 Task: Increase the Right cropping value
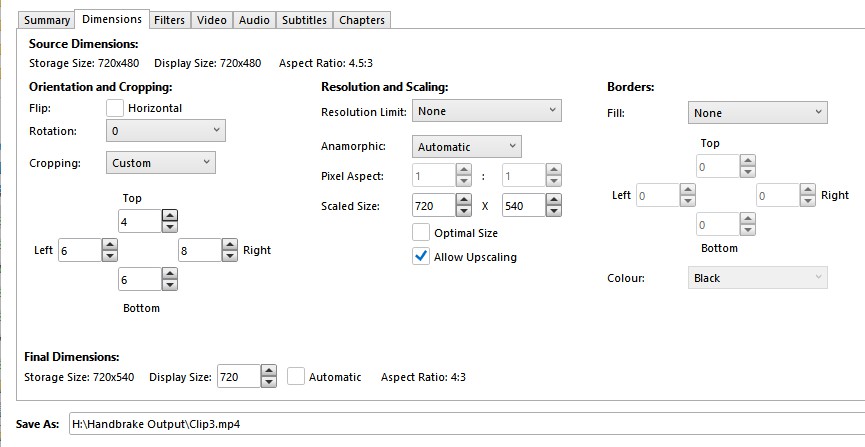pyautogui.click(x=230, y=244)
